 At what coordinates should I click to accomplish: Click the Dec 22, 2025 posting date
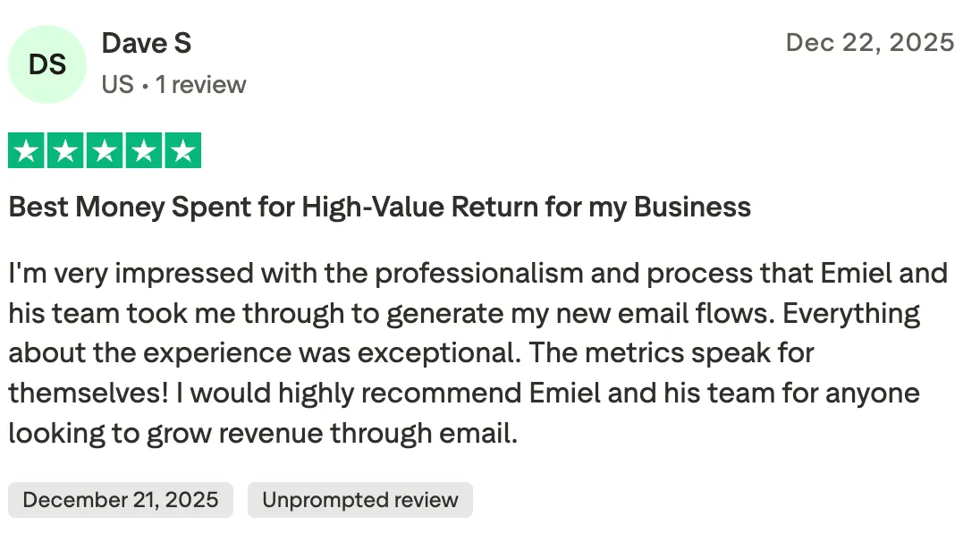click(x=870, y=43)
